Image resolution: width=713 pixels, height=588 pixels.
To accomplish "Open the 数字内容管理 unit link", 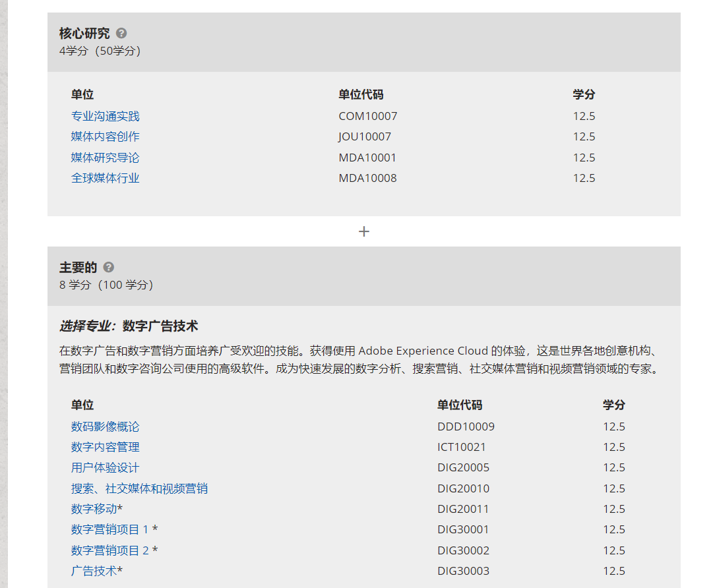I will click(x=106, y=447).
